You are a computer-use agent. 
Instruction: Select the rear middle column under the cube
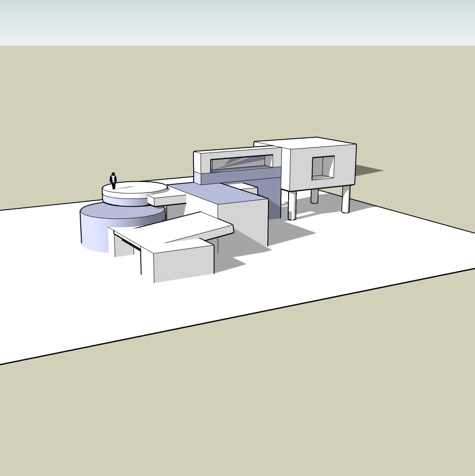point(314,196)
